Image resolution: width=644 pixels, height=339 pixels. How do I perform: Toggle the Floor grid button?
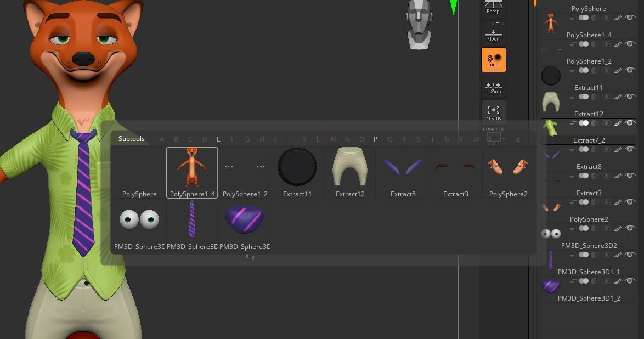click(493, 33)
